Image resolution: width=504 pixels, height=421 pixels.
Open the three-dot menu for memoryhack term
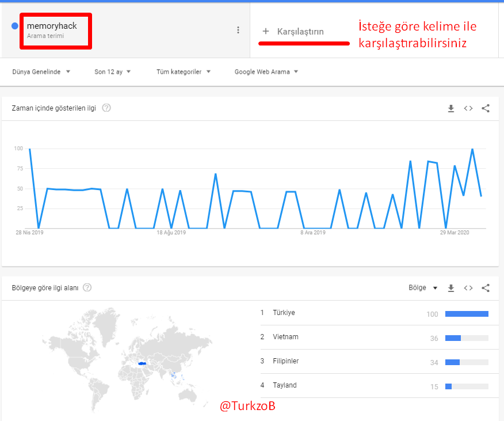coord(238,30)
